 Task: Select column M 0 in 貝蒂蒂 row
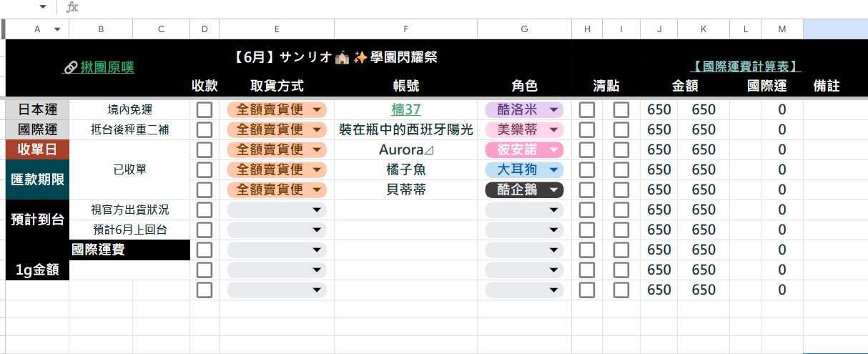tap(781, 190)
